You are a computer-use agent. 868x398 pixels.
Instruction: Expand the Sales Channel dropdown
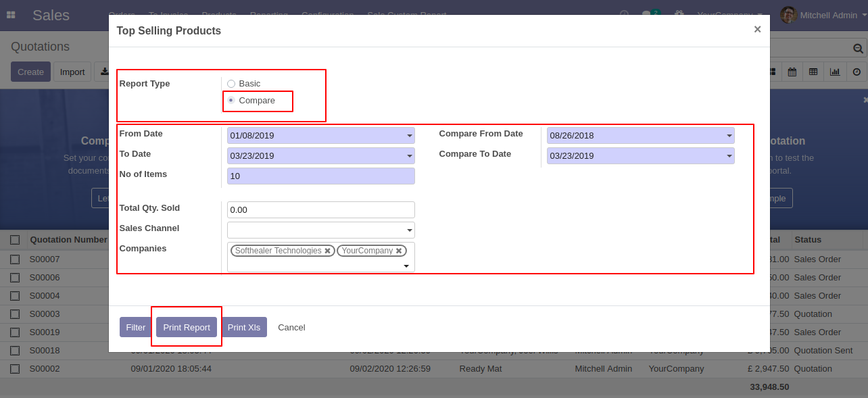[409, 230]
